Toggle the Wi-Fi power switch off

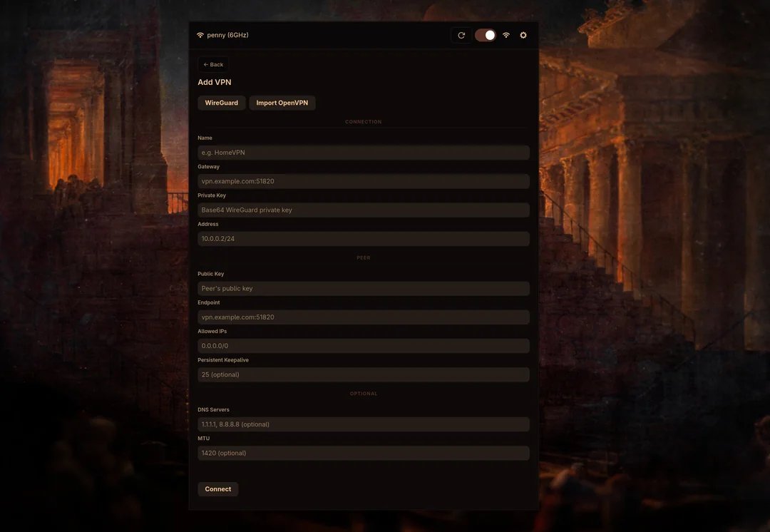coord(486,36)
